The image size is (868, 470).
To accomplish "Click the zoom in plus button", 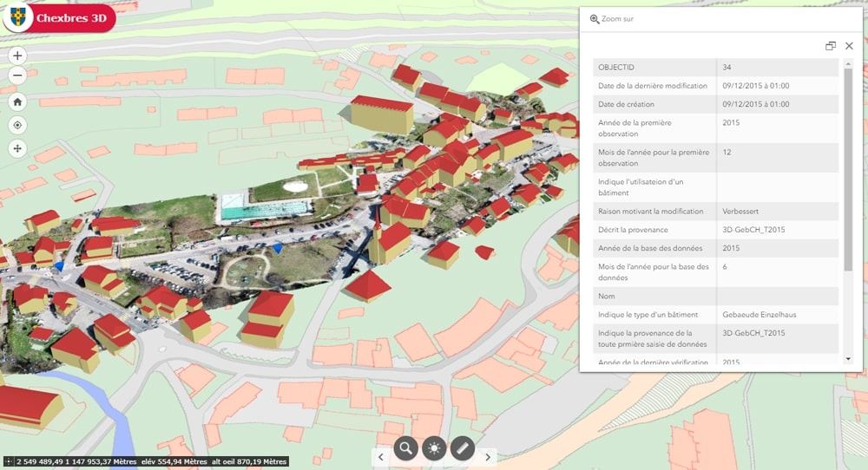I will pos(17,55).
